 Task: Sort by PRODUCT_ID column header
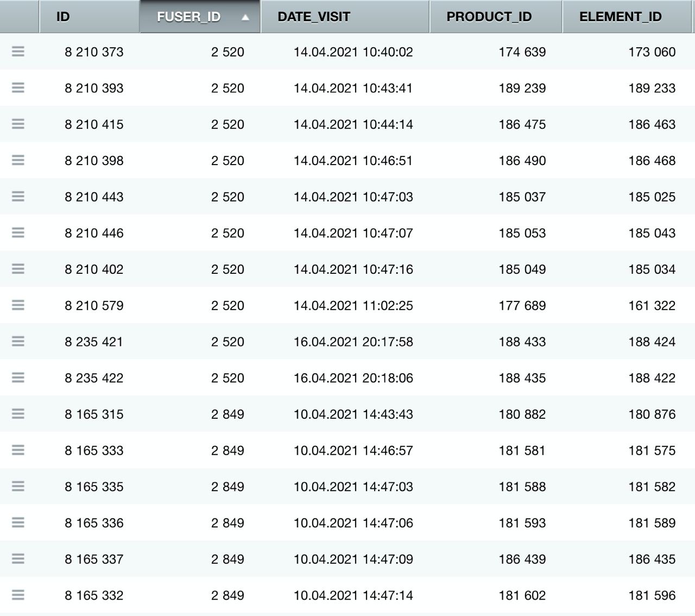[x=496, y=17]
